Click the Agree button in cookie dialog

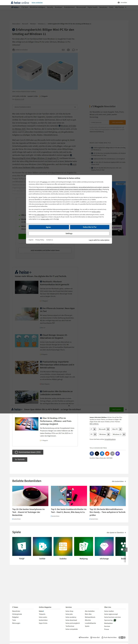pos(49,227)
